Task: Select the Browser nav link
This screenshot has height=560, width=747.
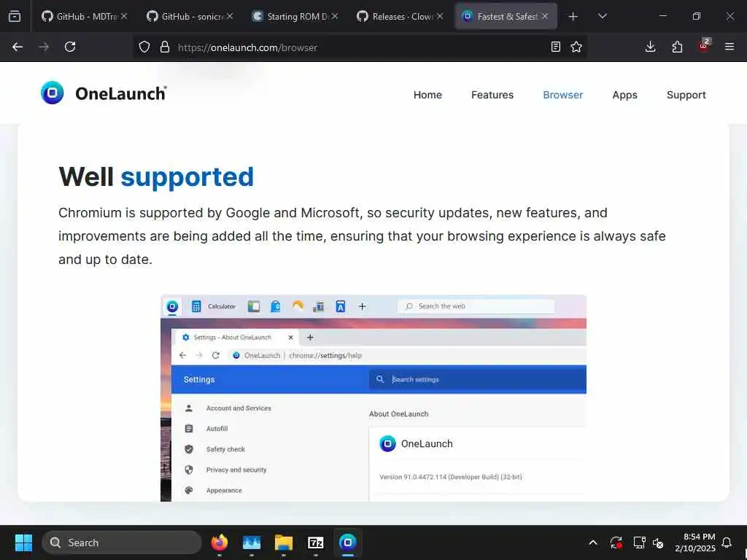Action: click(562, 95)
